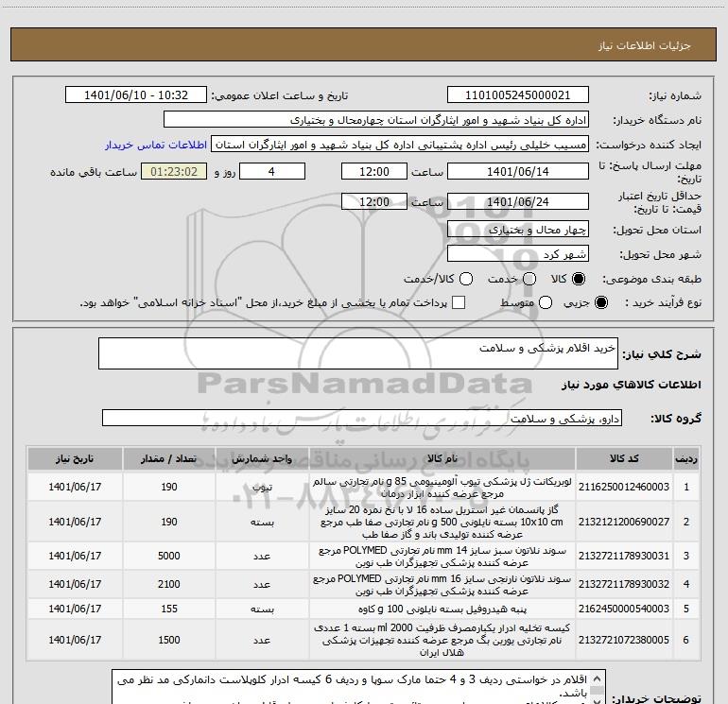The height and width of the screenshot is (704, 728).
Task: Click the remaining time 01:23:02 field
Action: click(174, 171)
